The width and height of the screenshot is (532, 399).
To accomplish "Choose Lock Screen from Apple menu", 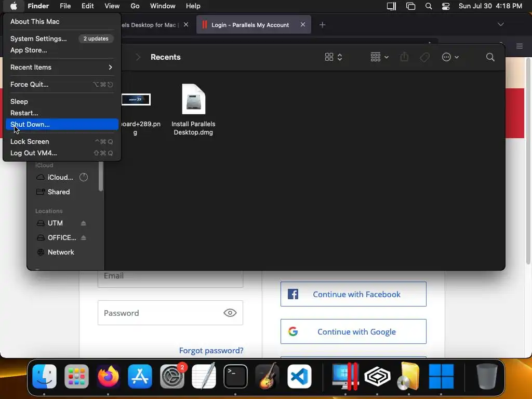I will (x=62, y=141).
